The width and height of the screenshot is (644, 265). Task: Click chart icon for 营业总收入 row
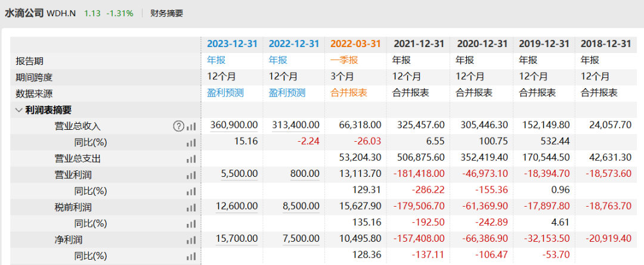pyautogui.click(x=191, y=126)
